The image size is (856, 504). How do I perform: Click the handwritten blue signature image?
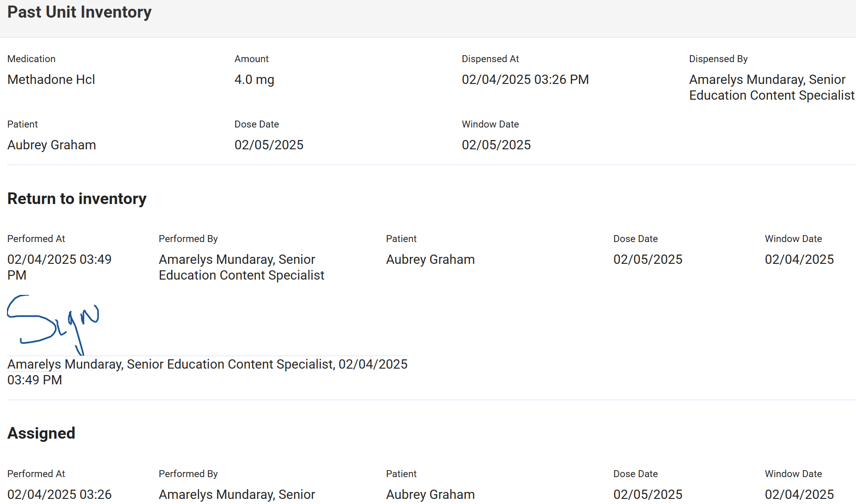coord(53,325)
